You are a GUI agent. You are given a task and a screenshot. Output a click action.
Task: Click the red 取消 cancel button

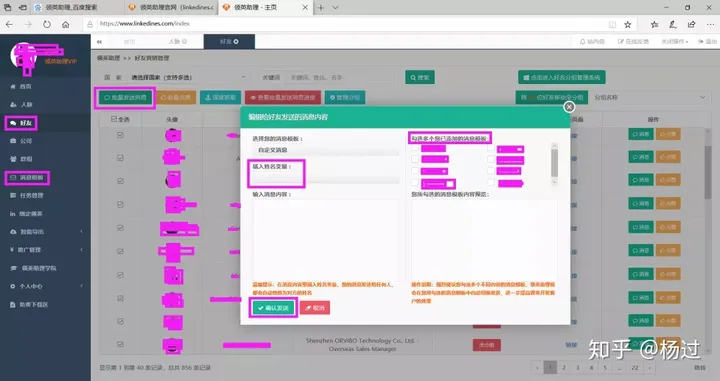(315, 308)
